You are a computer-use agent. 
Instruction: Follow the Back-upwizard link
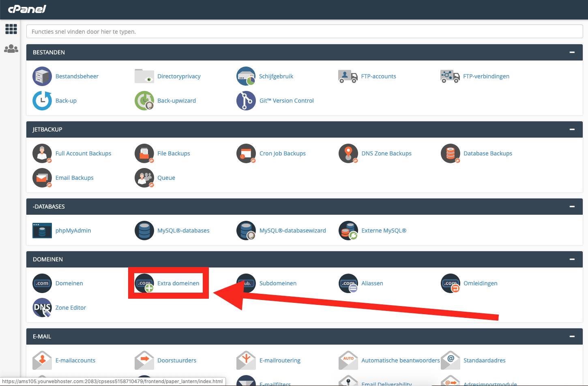tap(176, 101)
